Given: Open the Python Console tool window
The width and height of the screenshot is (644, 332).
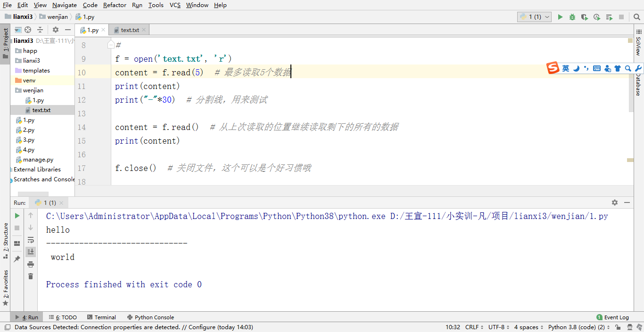Looking at the screenshot, I should [x=150, y=317].
